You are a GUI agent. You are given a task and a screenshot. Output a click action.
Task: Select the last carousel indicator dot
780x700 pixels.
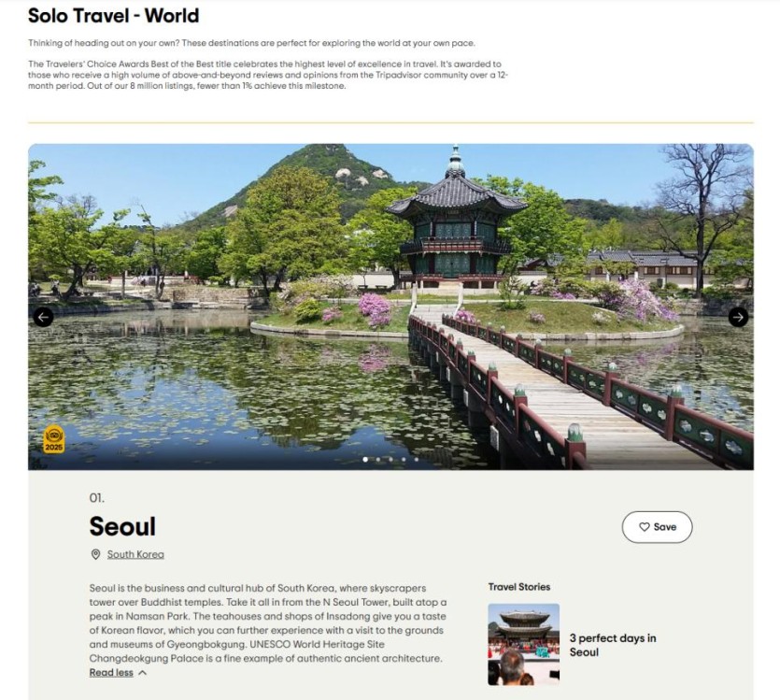coord(417,460)
